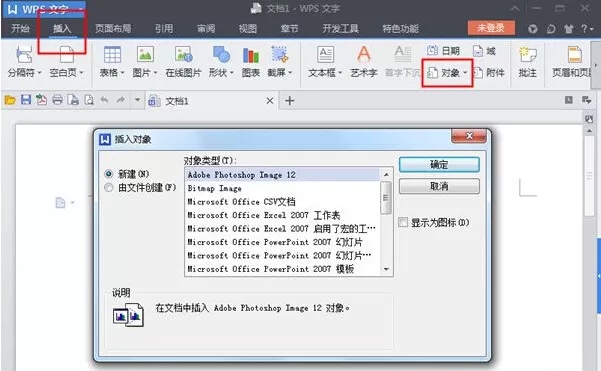Expand the 空白页 dropdown arrow
The image size is (601, 371).
coord(81,72)
